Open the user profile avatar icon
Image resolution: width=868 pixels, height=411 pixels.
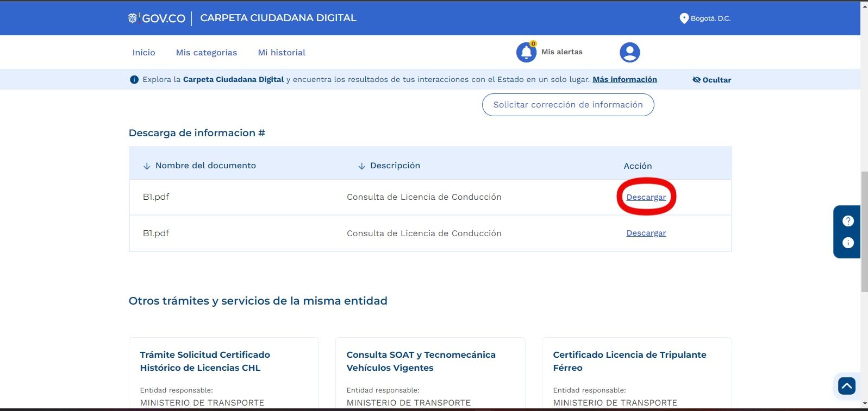point(629,52)
